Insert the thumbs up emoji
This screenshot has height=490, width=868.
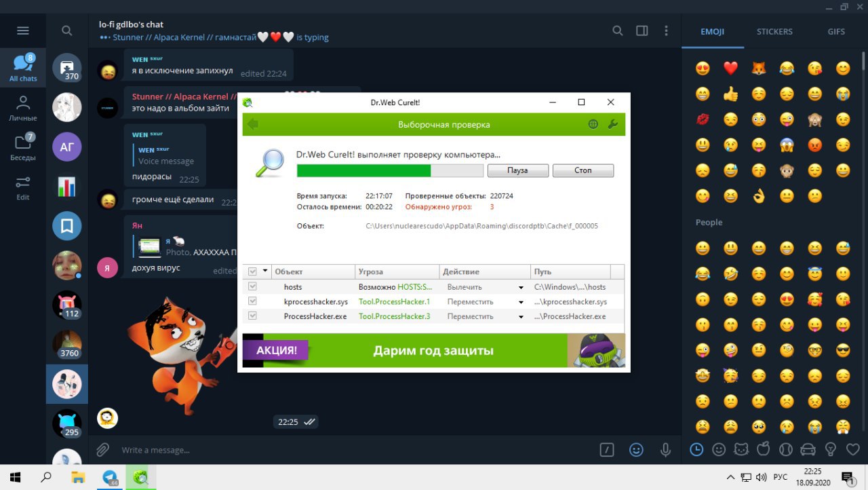[x=730, y=94]
